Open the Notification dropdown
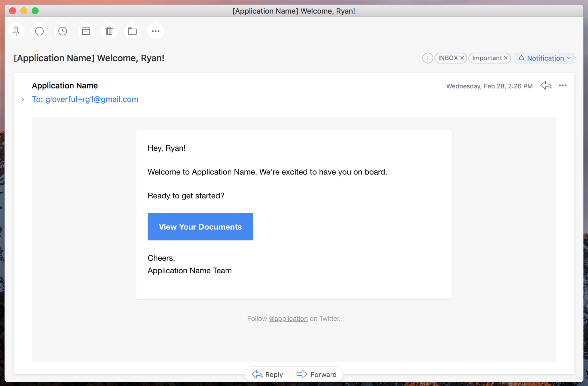Screen dimensions: 588x386 point(545,58)
